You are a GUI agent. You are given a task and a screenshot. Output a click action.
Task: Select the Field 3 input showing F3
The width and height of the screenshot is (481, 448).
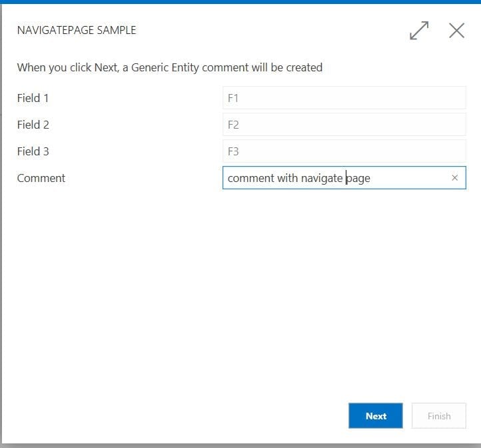tap(344, 151)
